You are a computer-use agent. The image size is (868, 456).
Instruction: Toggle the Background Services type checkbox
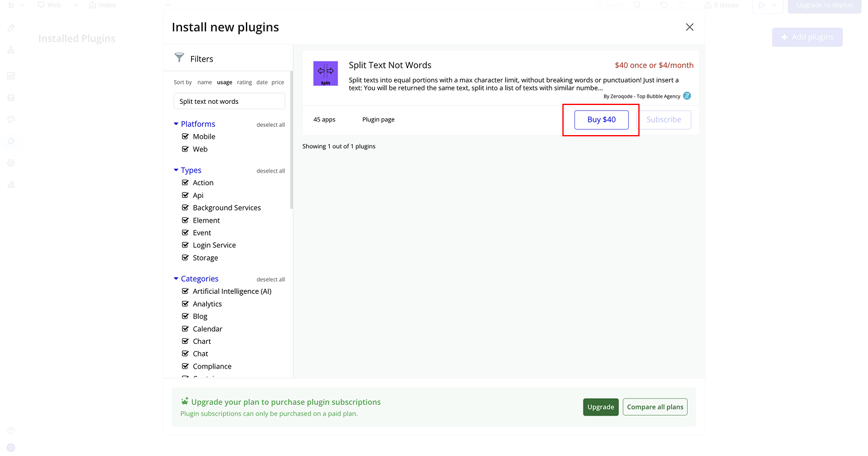[x=186, y=207]
